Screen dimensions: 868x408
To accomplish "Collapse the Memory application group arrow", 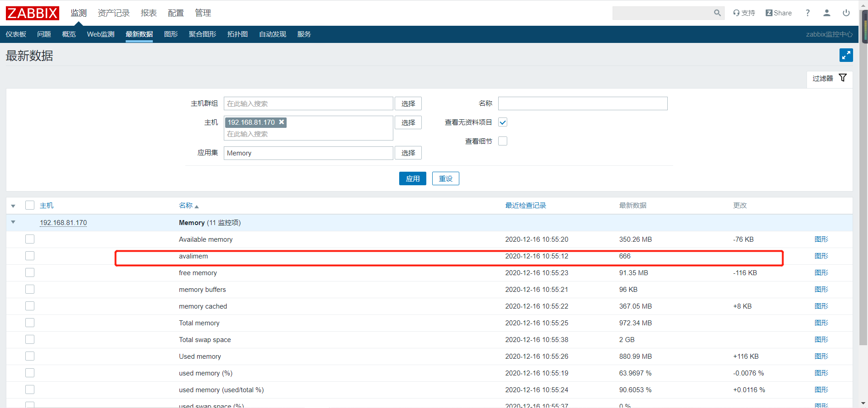I will (x=13, y=222).
